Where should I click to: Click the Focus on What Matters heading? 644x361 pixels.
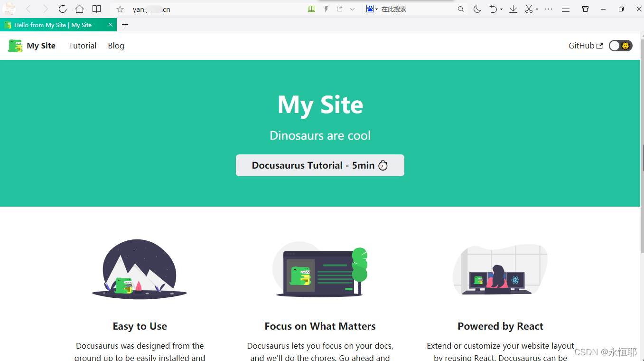click(320, 326)
